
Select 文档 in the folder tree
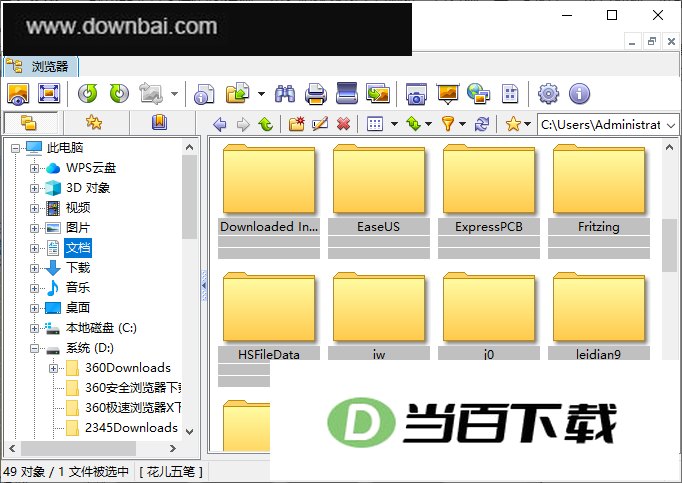(x=78, y=248)
